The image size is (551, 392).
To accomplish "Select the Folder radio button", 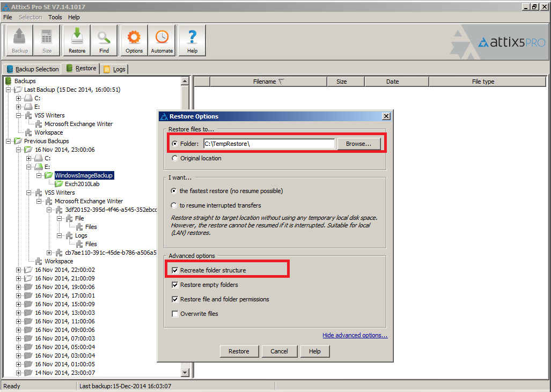I will (x=175, y=144).
